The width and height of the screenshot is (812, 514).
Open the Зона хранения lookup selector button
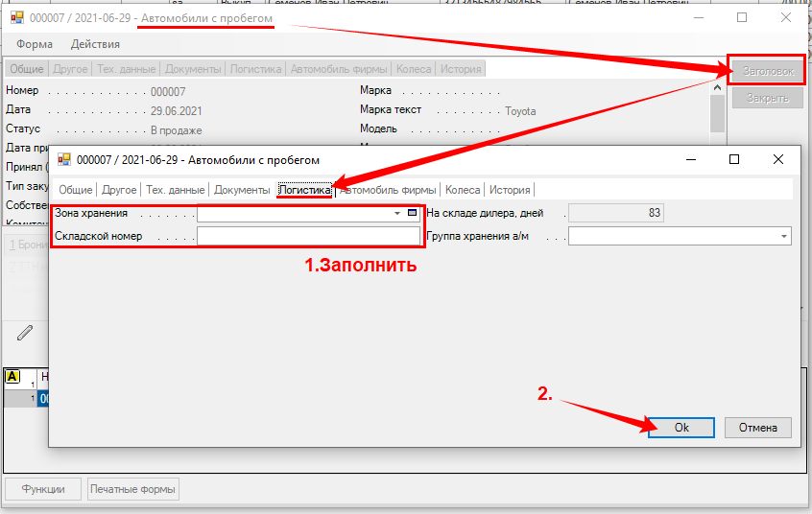(x=413, y=213)
